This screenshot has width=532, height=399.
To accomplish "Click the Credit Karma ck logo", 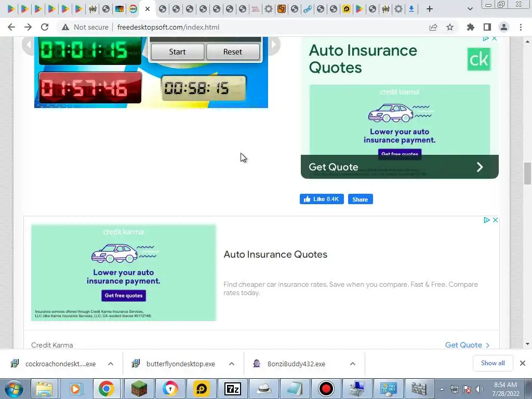I will point(478,59).
